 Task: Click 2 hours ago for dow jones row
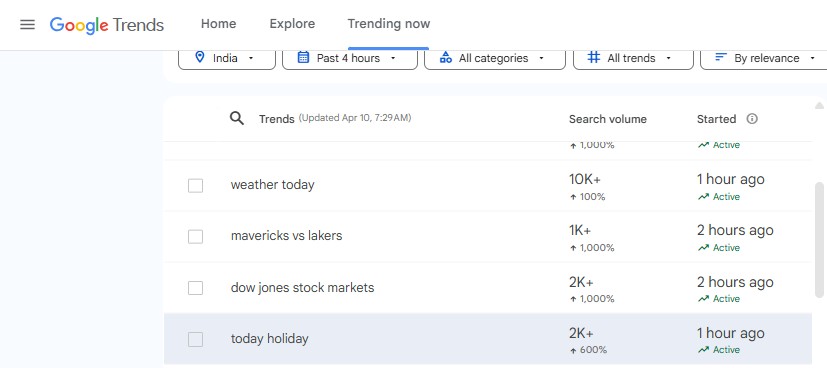(x=735, y=282)
